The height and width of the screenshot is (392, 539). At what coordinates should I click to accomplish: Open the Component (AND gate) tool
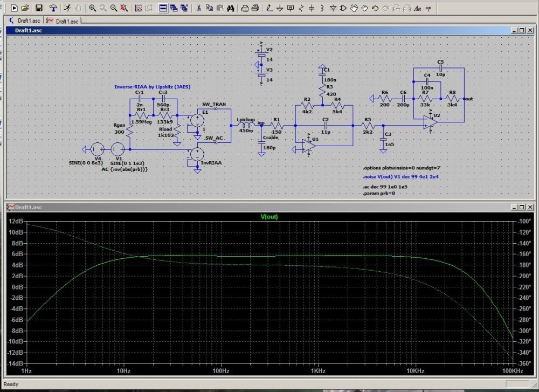(343, 8)
